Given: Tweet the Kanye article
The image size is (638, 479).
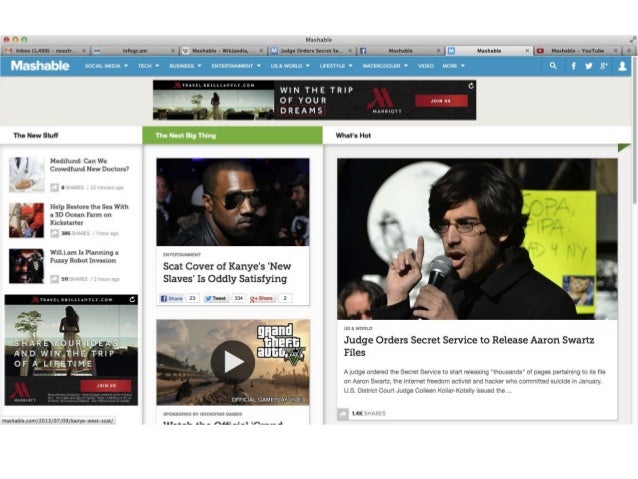Looking at the screenshot, I should pyautogui.click(x=216, y=298).
